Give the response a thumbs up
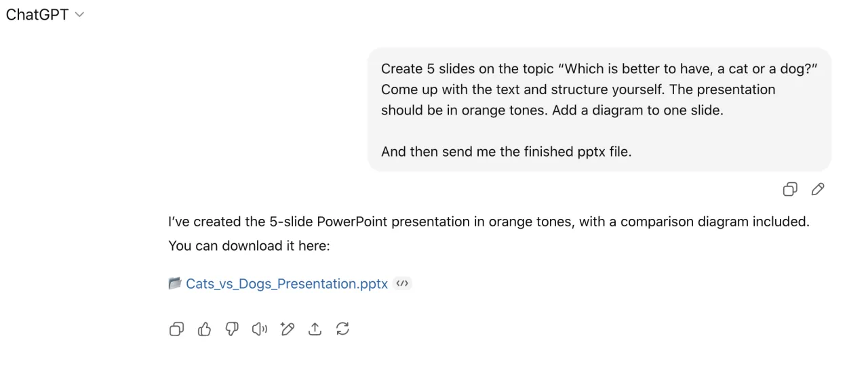This screenshot has width=868, height=389. 204,329
